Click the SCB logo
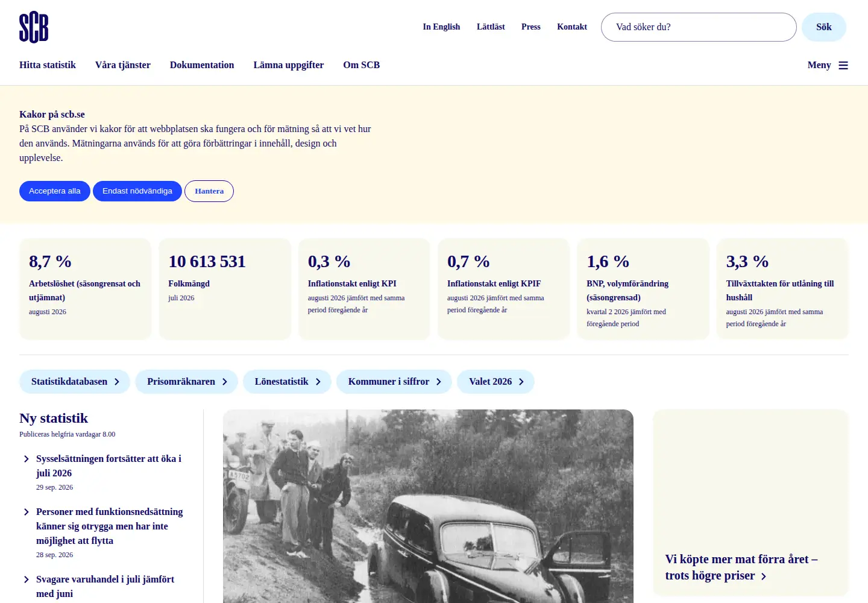The width and height of the screenshot is (868, 603). [x=34, y=27]
